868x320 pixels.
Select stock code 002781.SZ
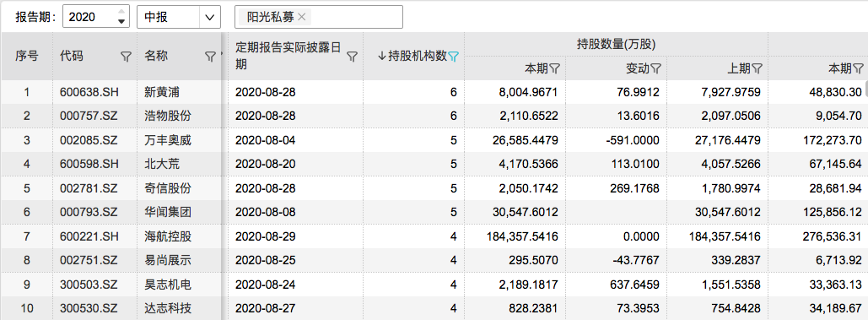coord(89,188)
